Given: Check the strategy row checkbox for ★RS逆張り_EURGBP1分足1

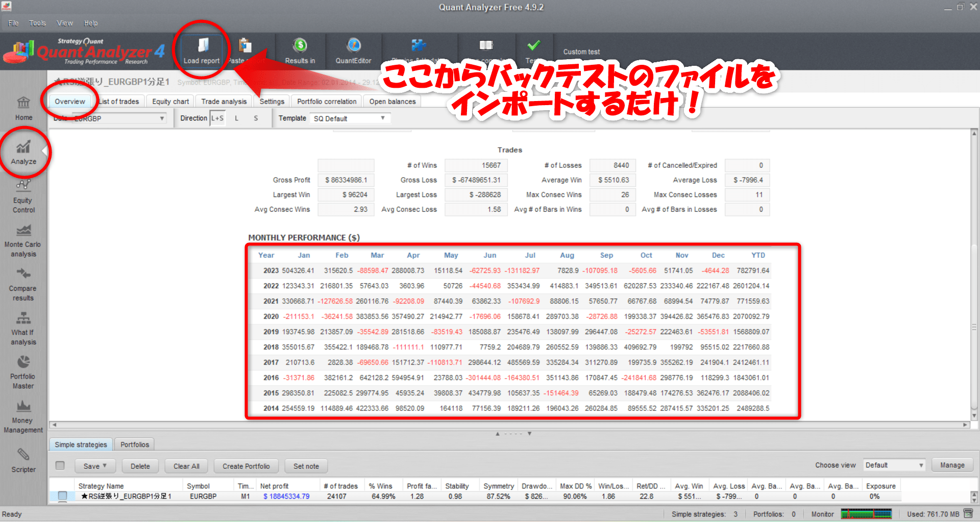Looking at the screenshot, I should coord(62,496).
